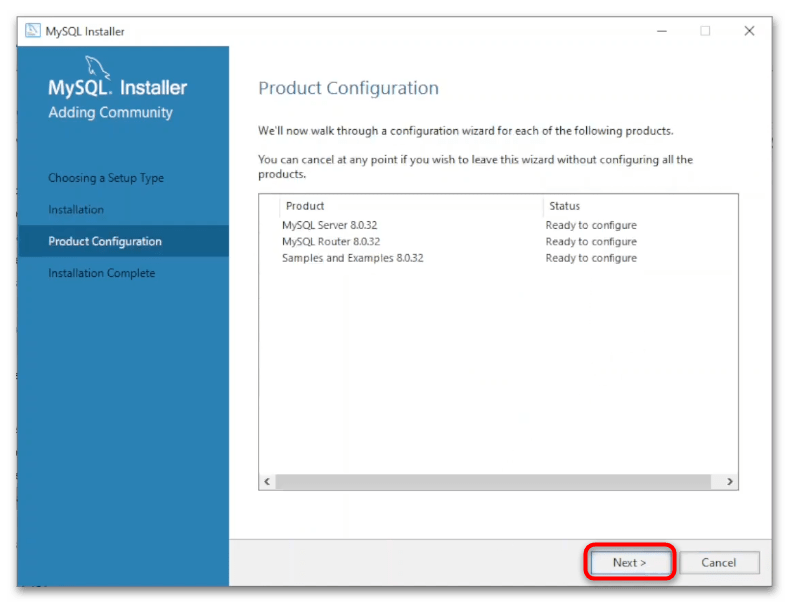The height and width of the screenshot is (603, 789).
Task: Click the Cancel button
Action: (719, 562)
